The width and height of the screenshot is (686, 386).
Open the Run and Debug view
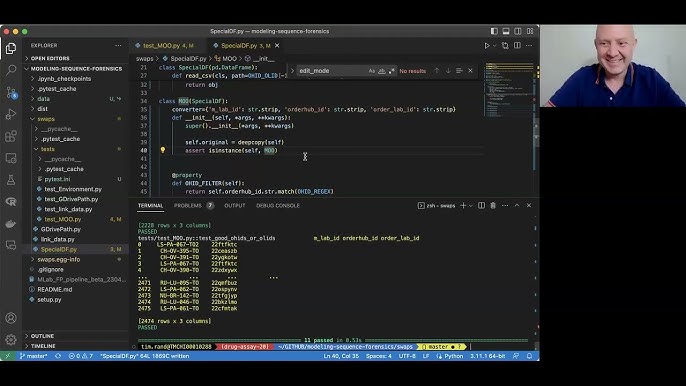tap(11, 114)
